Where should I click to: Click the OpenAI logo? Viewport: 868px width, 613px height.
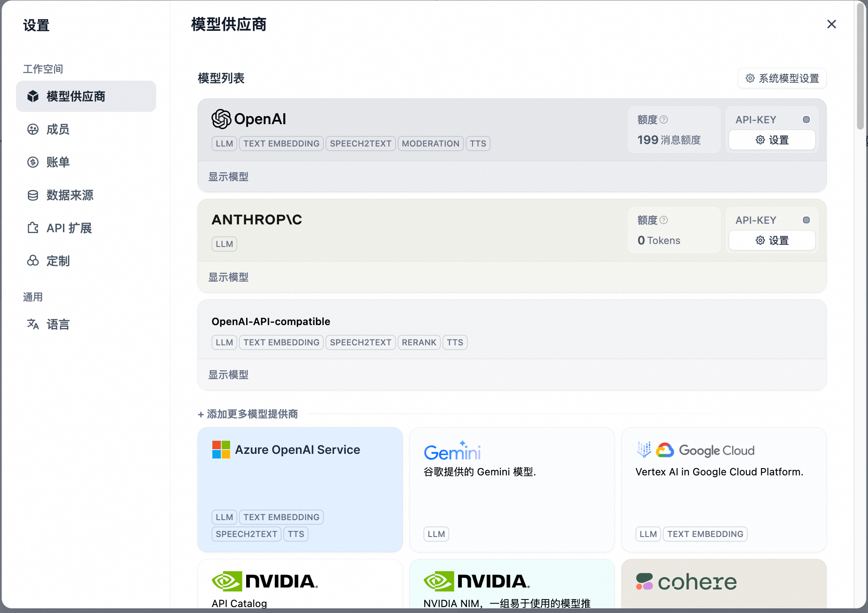[x=249, y=119]
